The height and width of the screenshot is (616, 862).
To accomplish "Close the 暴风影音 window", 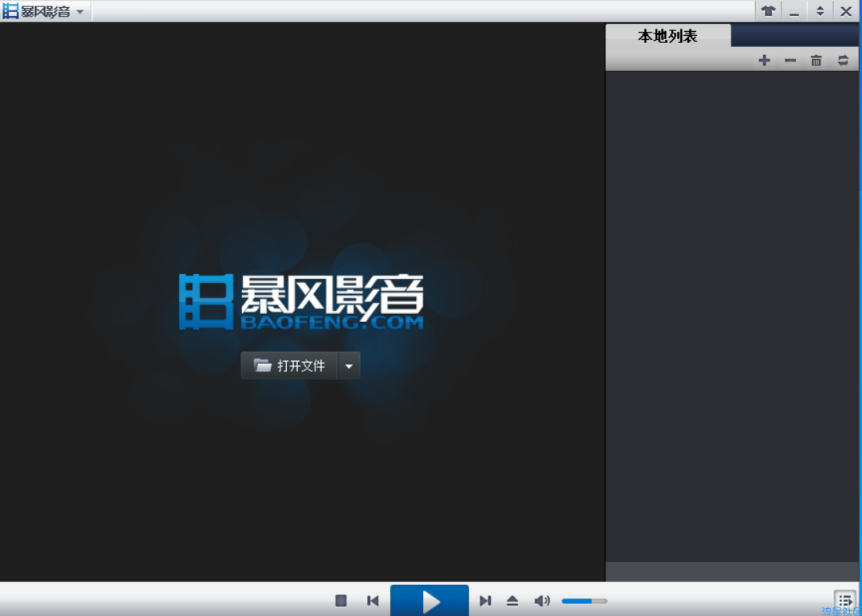I will 846,11.
